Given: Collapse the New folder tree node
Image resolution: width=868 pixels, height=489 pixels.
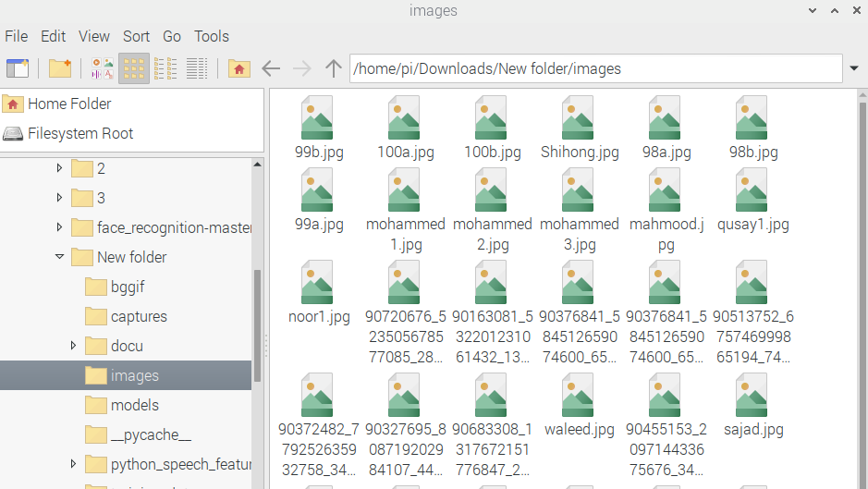Looking at the screenshot, I should click(60, 257).
